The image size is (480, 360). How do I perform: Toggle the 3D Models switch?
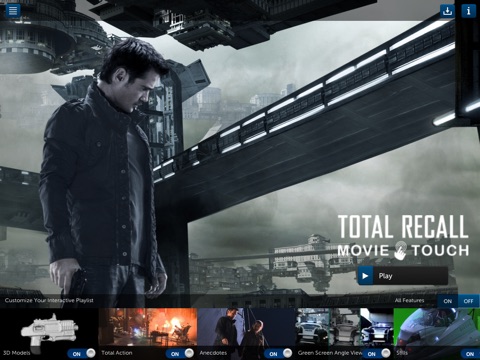point(82,353)
